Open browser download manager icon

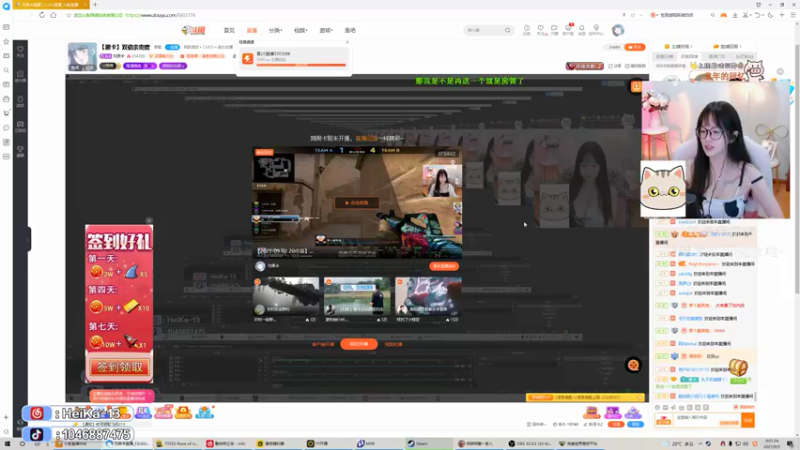735,15
